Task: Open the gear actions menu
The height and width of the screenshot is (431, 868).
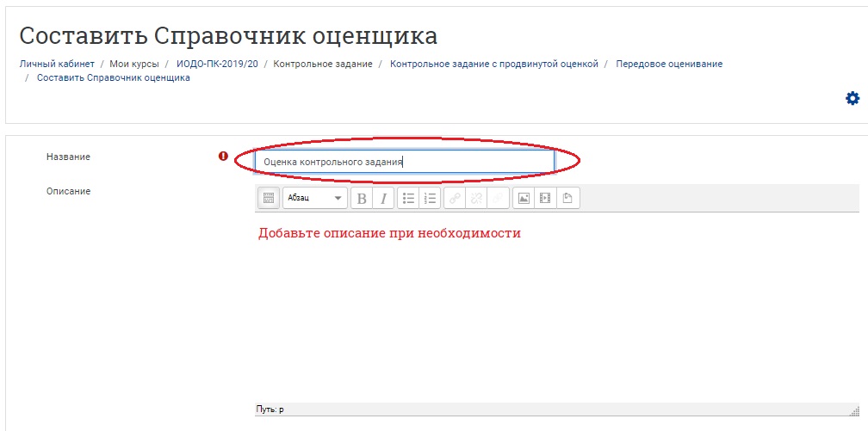Action: click(852, 98)
